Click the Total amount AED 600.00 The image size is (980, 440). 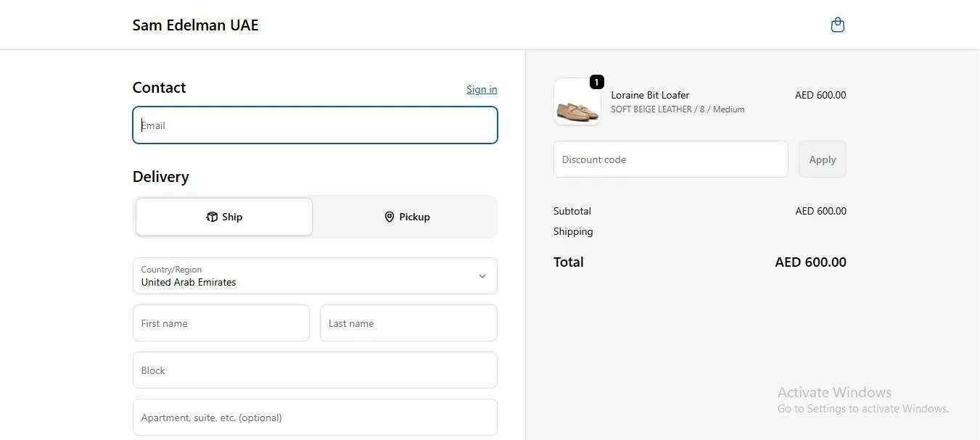(x=810, y=262)
